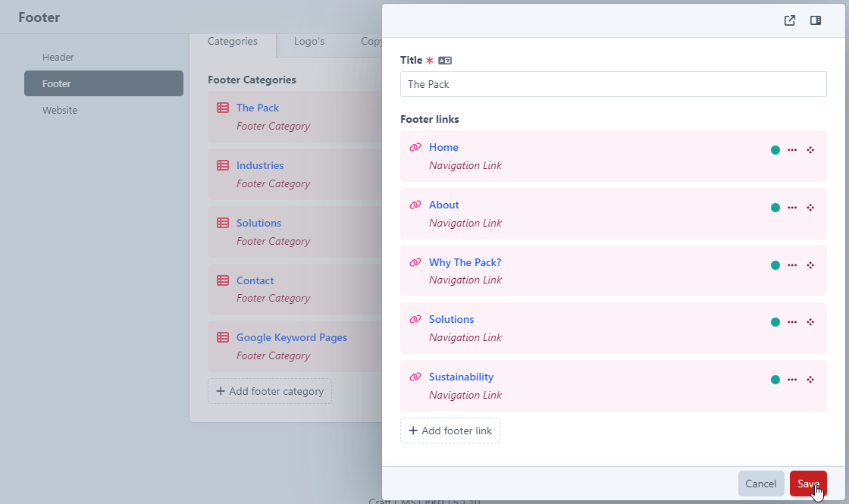Toggle the enabled status dot for Home
Image resolution: width=849 pixels, height=504 pixels.
(775, 150)
